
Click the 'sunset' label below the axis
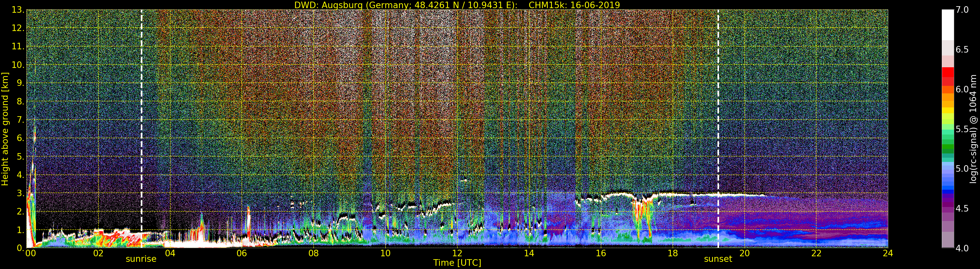tap(718, 259)
